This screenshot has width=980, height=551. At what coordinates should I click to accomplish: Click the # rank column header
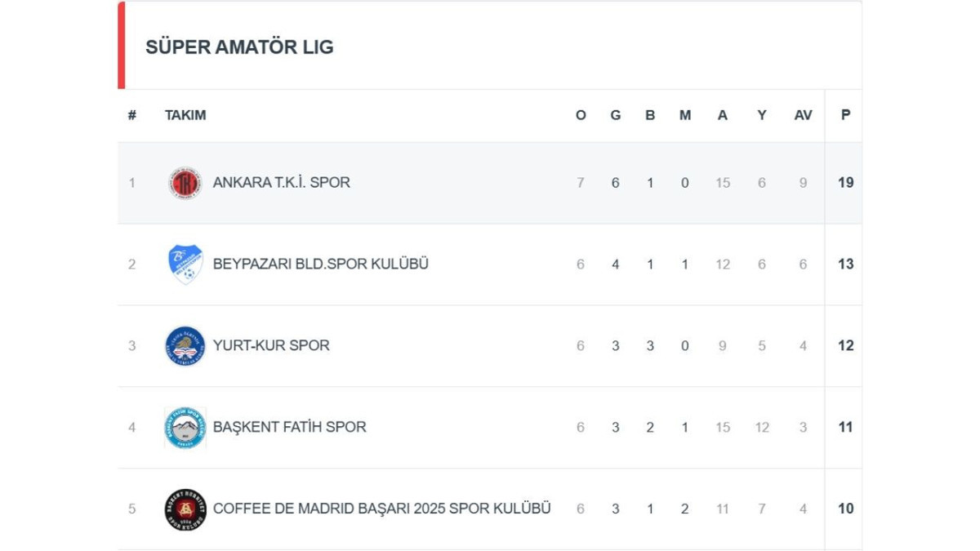pos(131,116)
